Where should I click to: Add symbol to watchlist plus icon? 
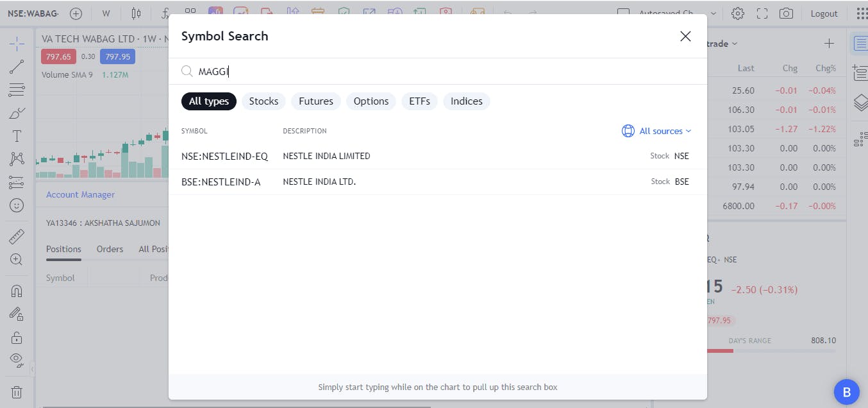(829, 44)
